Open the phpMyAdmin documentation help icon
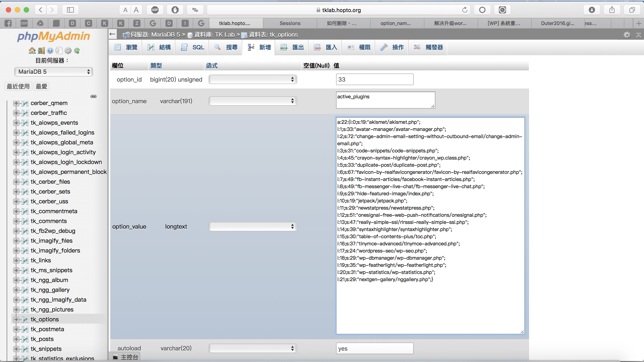The image size is (644, 362). [x=50, y=51]
